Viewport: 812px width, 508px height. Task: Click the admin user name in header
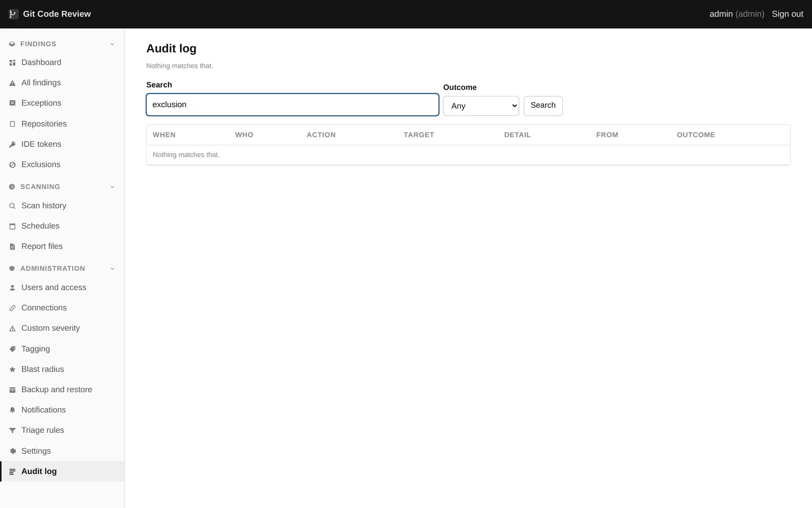[721, 14]
